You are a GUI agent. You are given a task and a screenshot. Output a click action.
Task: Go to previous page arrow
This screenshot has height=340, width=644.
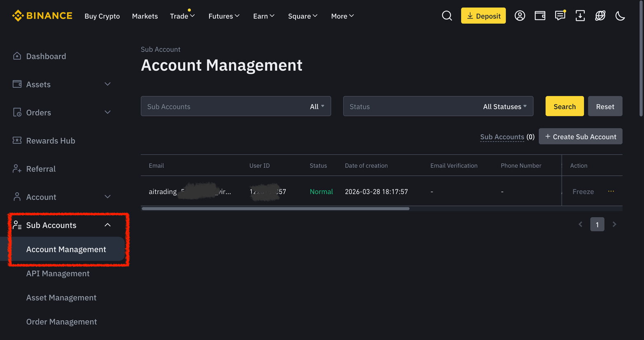click(x=581, y=224)
